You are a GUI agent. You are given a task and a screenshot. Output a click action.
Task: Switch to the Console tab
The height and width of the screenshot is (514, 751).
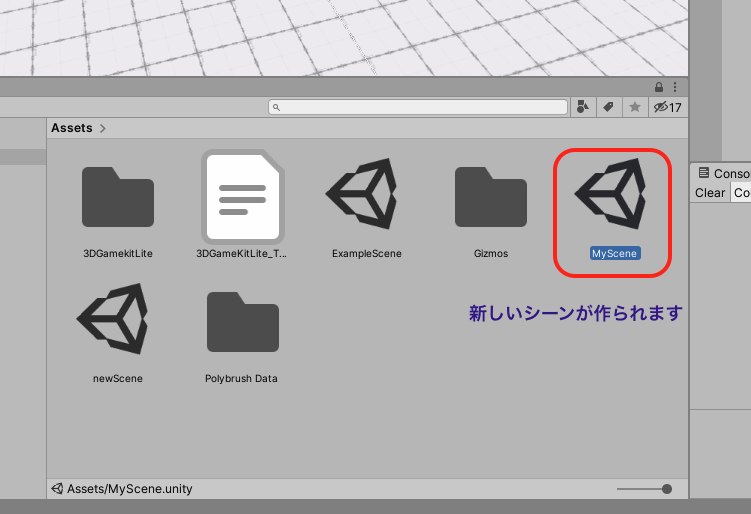click(x=724, y=174)
